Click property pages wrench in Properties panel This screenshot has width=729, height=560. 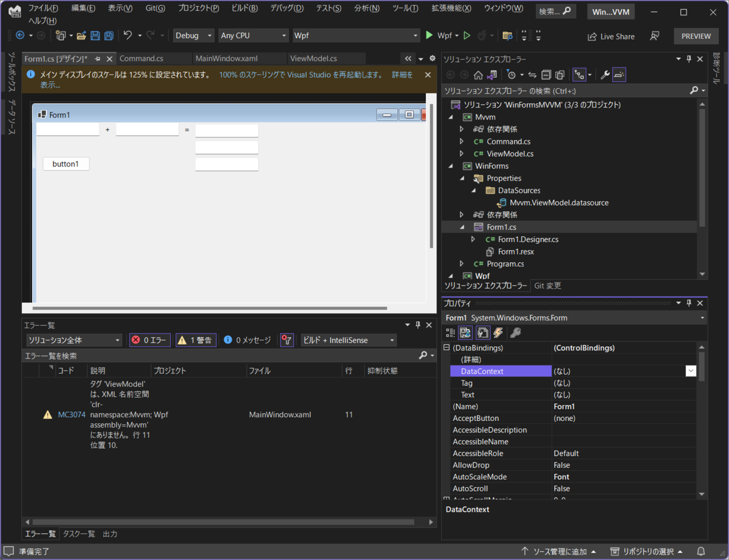(x=515, y=333)
